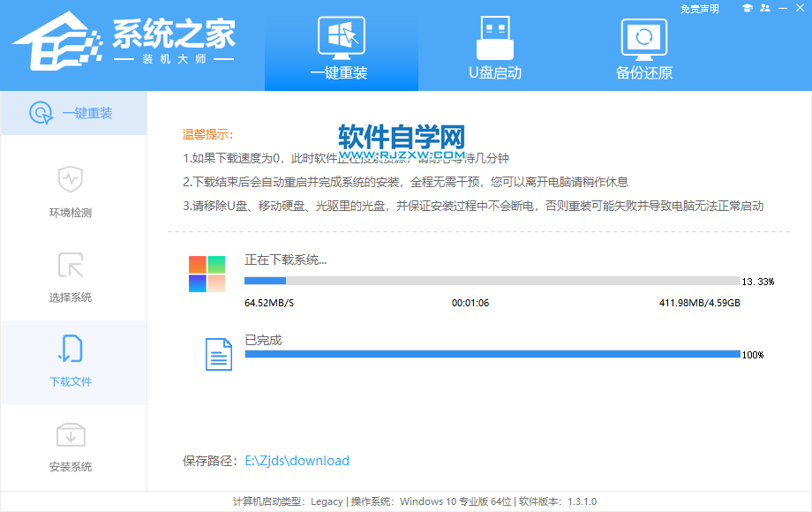Click the 已完成 progress bar at 100%
Screen dimensions: 812x512
[492, 354]
